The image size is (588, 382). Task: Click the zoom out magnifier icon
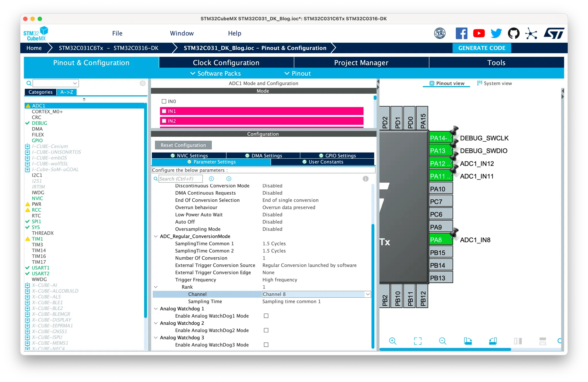pyautogui.click(x=443, y=341)
